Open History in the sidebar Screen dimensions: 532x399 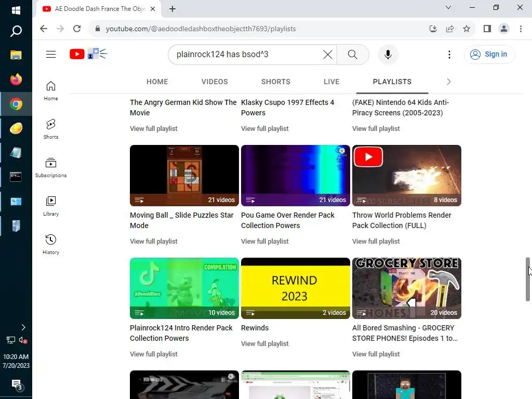(x=51, y=244)
